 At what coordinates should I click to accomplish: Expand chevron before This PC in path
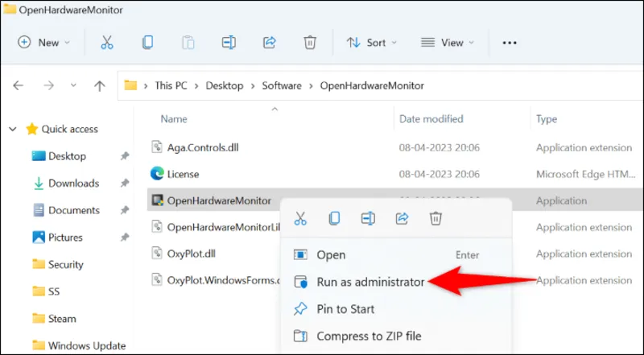coord(146,86)
